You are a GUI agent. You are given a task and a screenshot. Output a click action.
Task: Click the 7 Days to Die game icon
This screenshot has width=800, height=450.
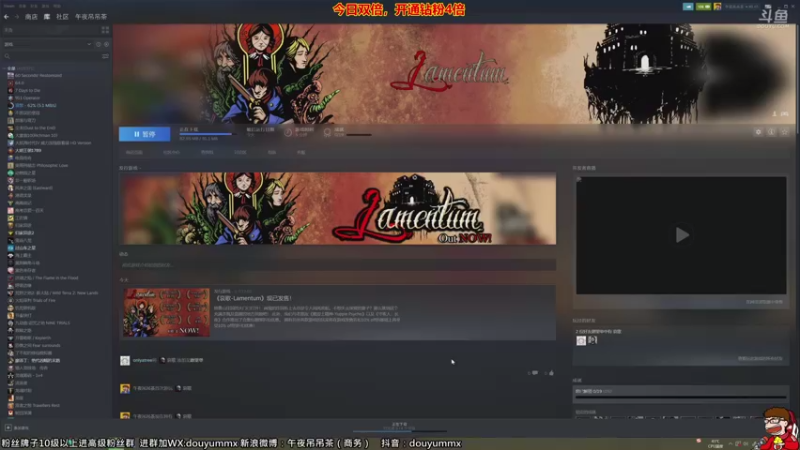point(10,90)
